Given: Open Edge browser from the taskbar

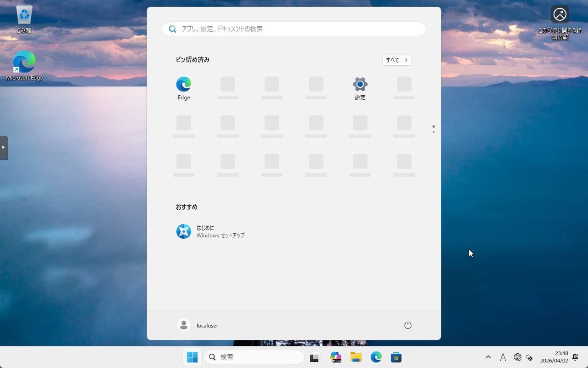Looking at the screenshot, I should [376, 357].
